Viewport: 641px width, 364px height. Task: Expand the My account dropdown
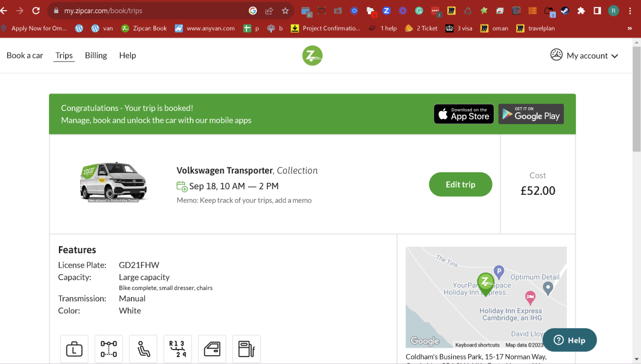pyautogui.click(x=584, y=56)
